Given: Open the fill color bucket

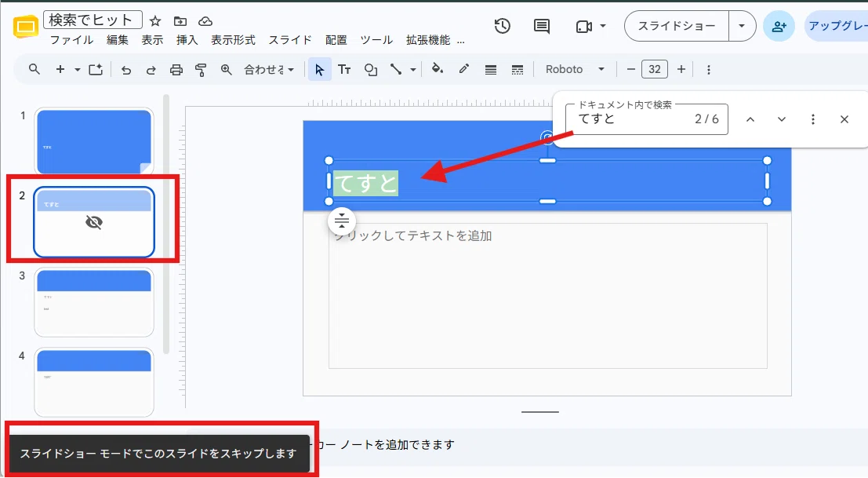Looking at the screenshot, I should pos(438,69).
